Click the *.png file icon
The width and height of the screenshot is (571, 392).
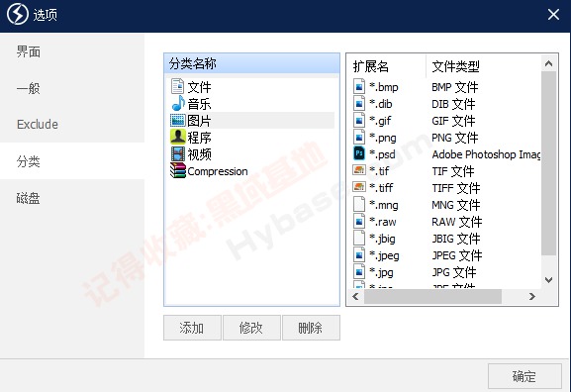[x=358, y=138]
